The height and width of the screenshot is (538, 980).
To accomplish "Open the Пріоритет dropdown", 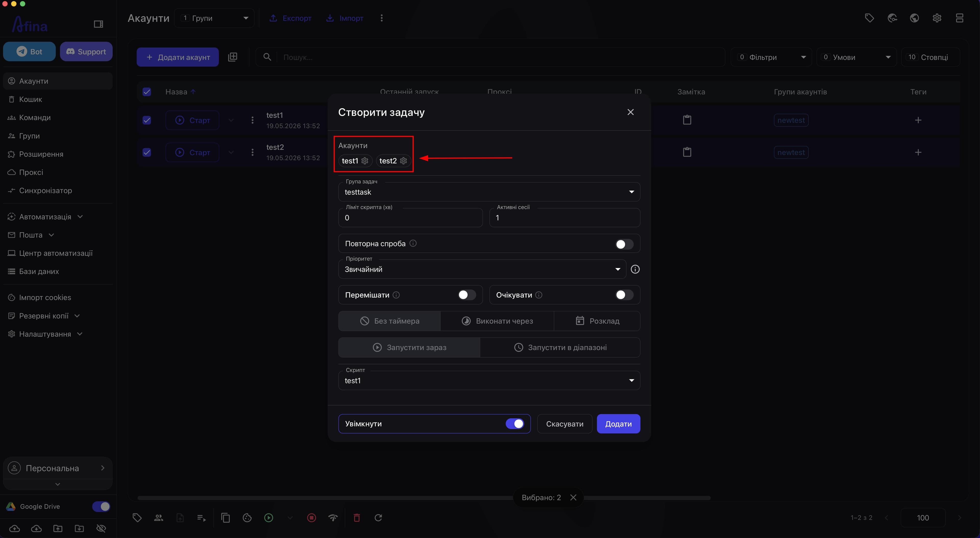I will [482, 269].
